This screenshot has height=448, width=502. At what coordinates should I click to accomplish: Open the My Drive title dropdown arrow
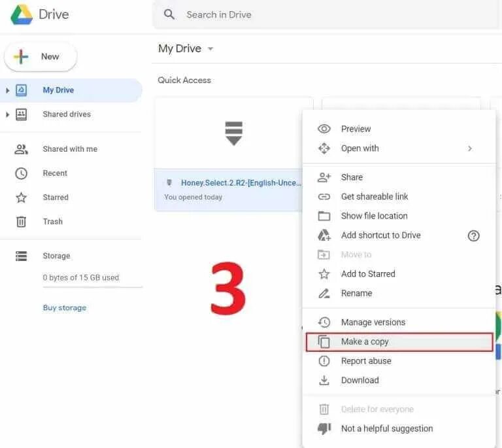[210, 49]
